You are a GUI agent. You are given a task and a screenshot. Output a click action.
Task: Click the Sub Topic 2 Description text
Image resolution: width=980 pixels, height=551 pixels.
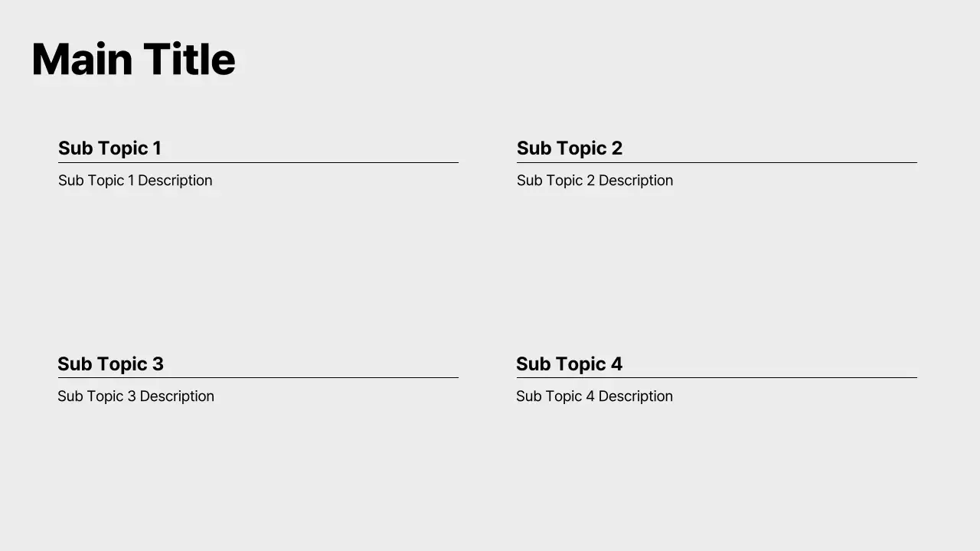(x=595, y=181)
